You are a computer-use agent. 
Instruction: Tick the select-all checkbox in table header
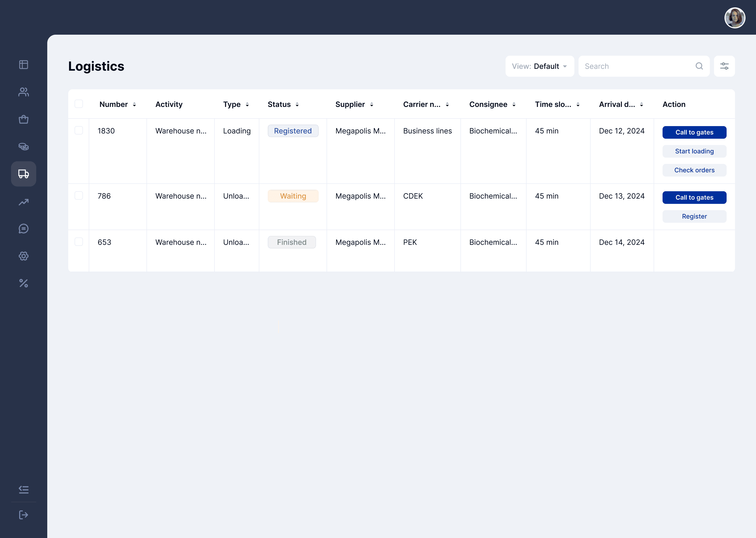[x=79, y=104]
